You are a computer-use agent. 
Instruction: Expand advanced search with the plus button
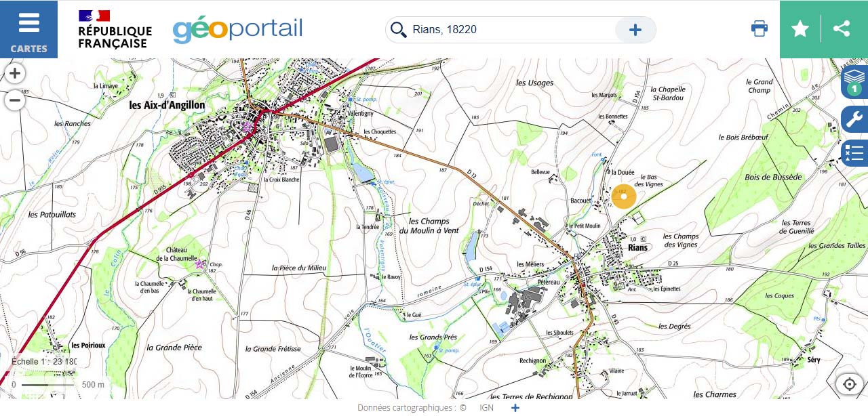635,30
